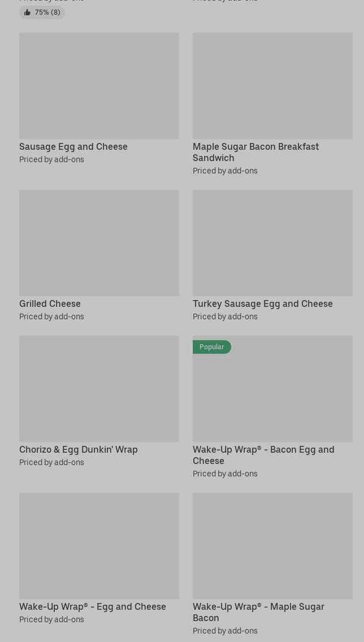Select Wake-Up Wrap Egg and Cheese image
This screenshot has width=364, height=642.
pyautogui.click(x=99, y=546)
